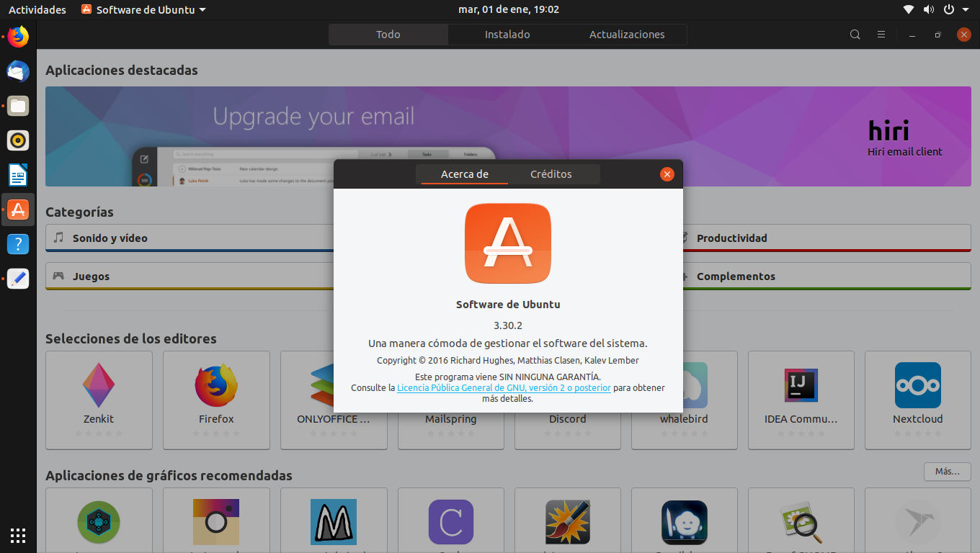Open the clock and calendar menu

pyautogui.click(x=509, y=9)
